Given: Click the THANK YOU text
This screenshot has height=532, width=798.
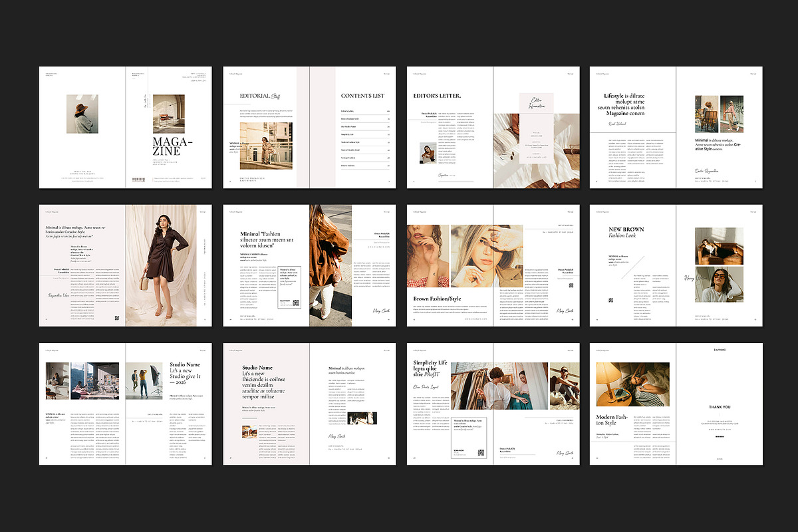Looking at the screenshot, I should click(x=719, y=407).
